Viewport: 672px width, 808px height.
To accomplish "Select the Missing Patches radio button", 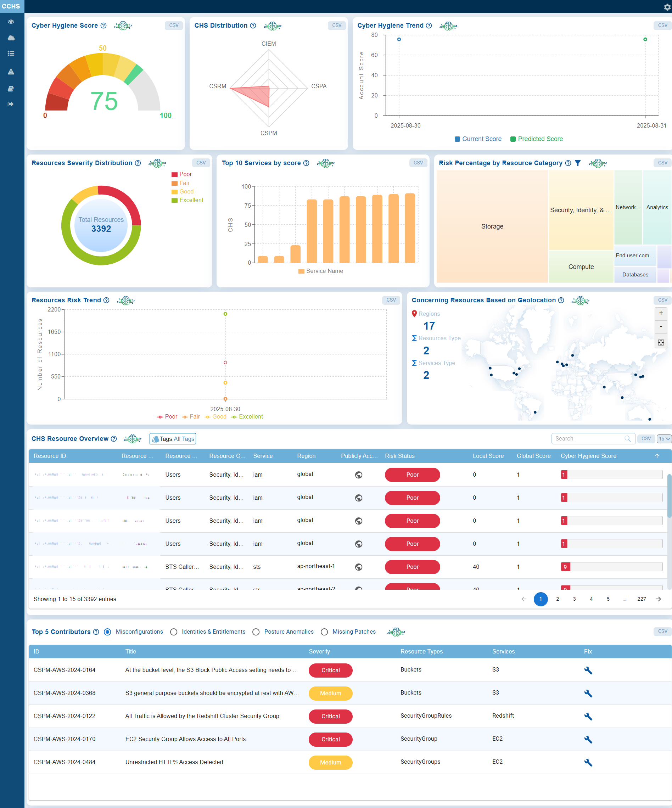I will (x=324, y=632).
